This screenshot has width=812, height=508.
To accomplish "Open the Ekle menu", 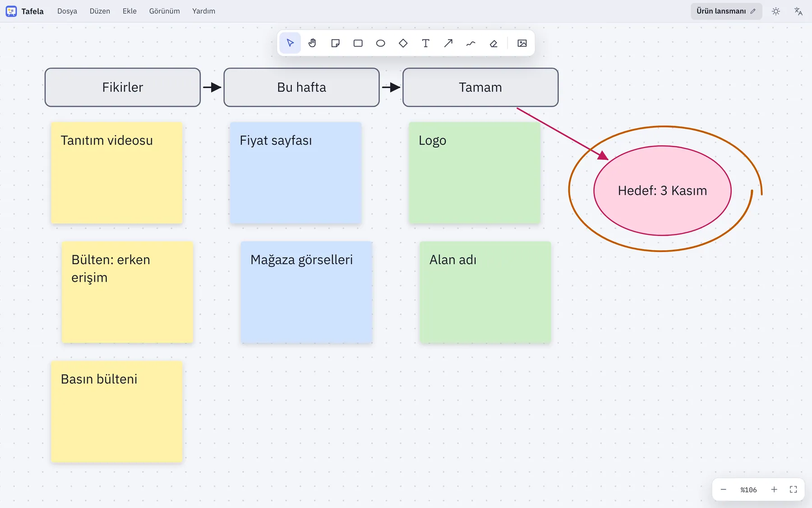I will click(129, 11).
